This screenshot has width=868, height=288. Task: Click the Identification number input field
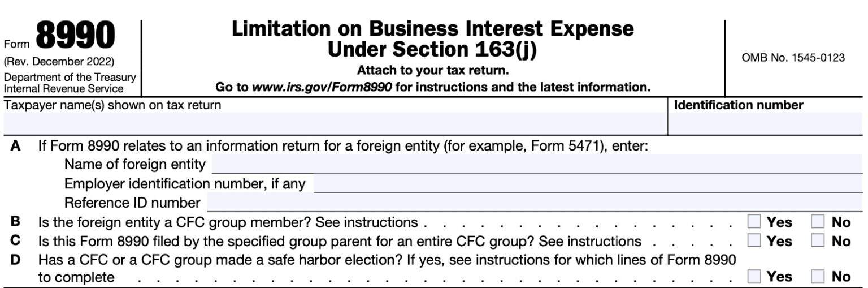coord(765,123)
